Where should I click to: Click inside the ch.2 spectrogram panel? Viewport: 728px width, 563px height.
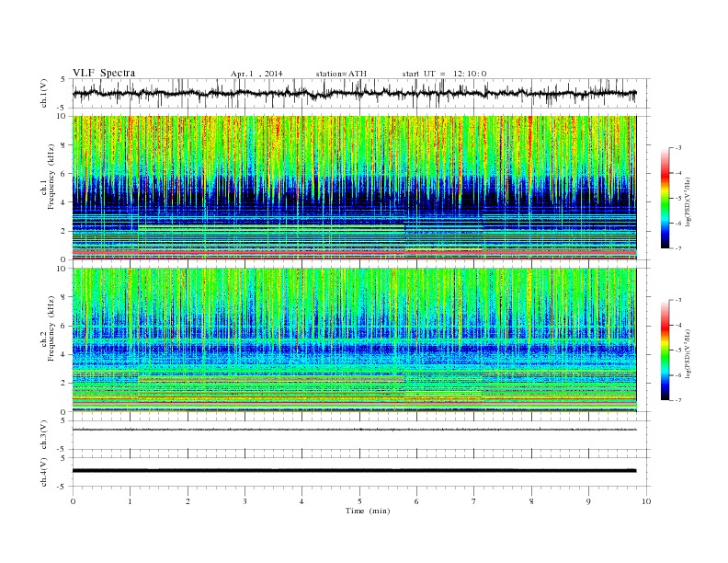click(x=354, y=339)
